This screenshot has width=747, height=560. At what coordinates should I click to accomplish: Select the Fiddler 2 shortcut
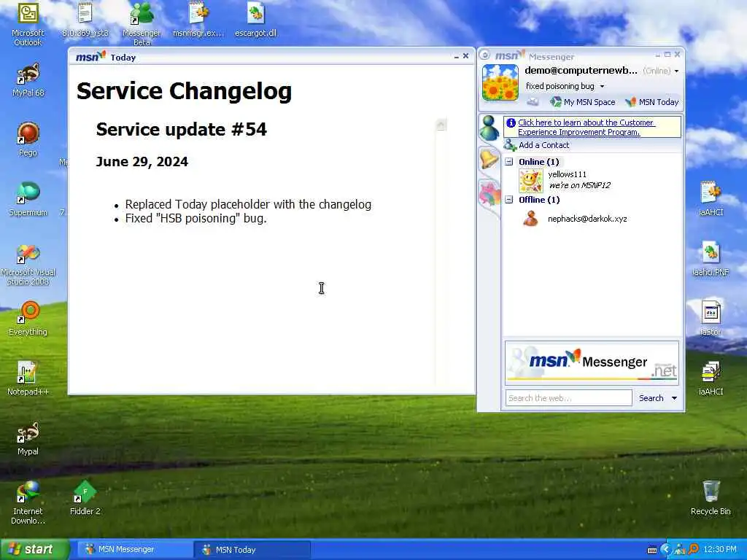coord(85,498)
